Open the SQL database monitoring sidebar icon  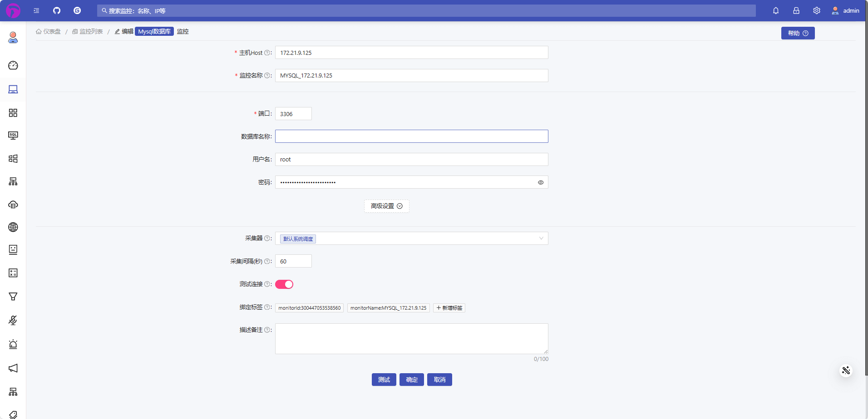(13, 135)
